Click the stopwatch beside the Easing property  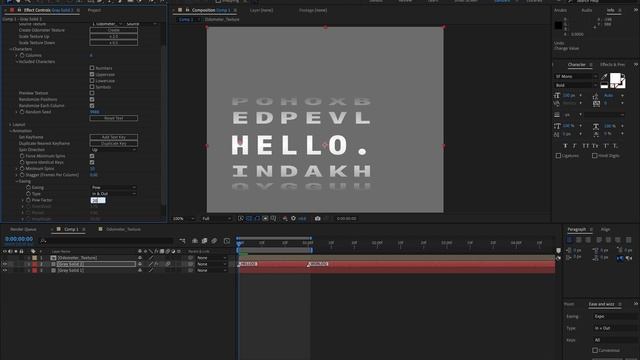click(x=28, y=187)
